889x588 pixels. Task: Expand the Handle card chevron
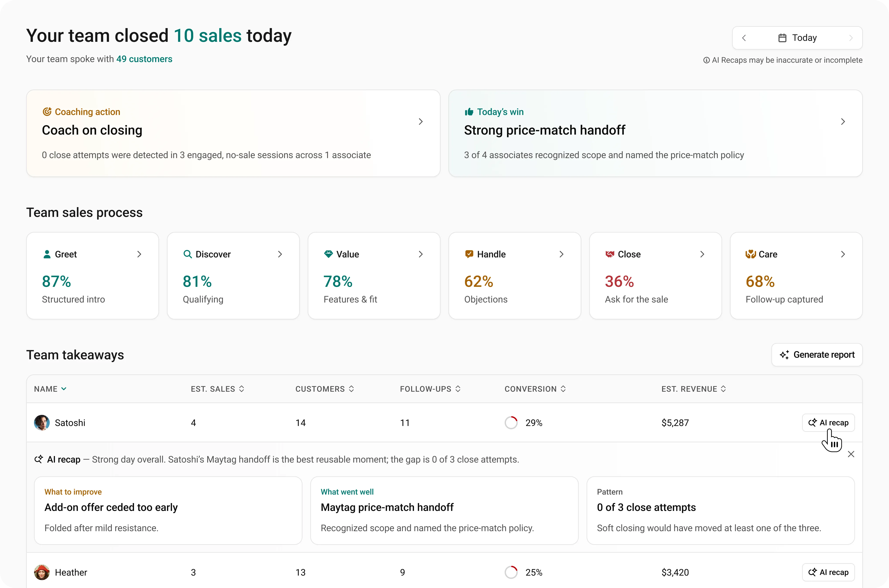562,254
